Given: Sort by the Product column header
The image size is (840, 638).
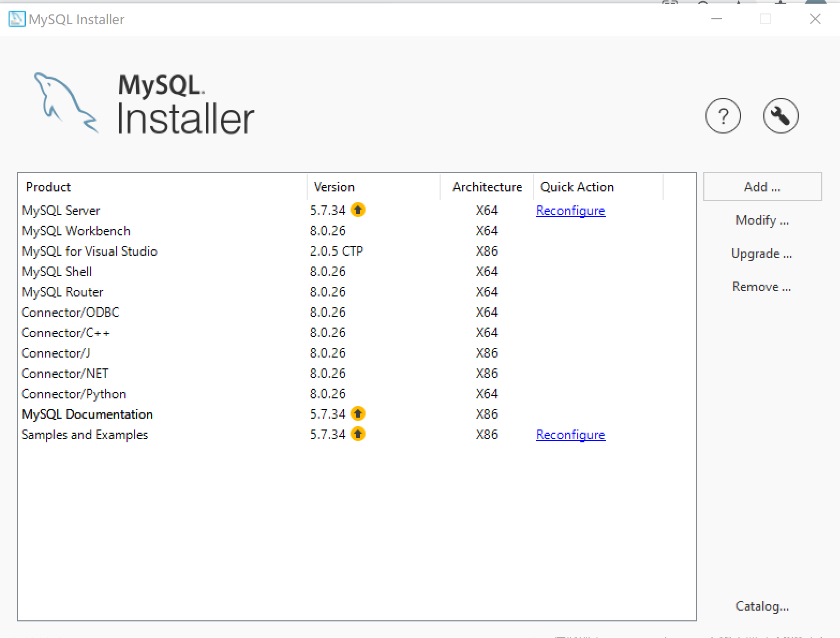Looking at the screenshot, I should coord(163,187).
